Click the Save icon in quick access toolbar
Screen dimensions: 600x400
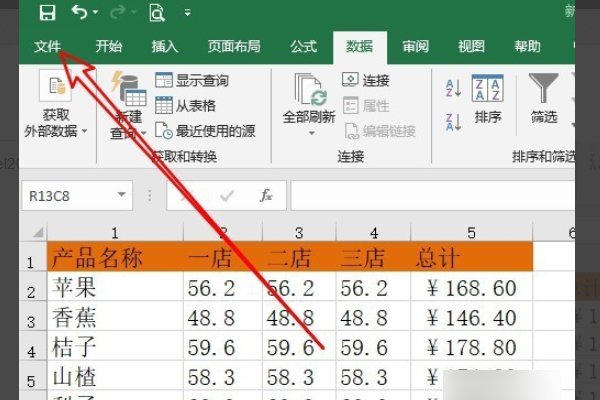click(47, 12)
